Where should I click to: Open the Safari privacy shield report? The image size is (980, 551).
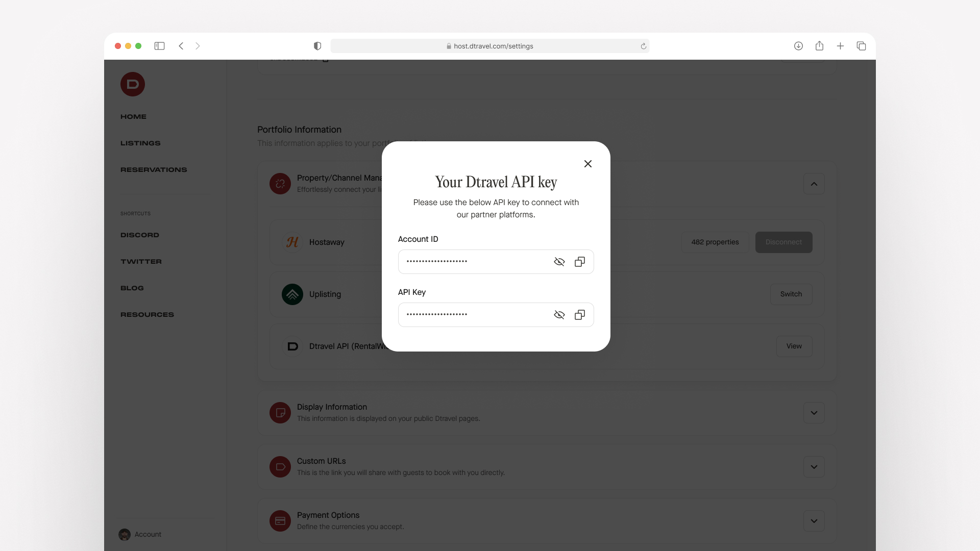317,46
